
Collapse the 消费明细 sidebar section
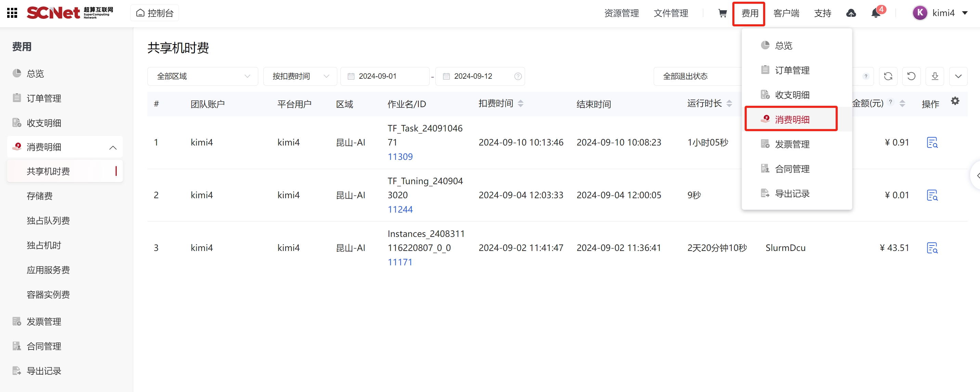(x=113, y=147)
